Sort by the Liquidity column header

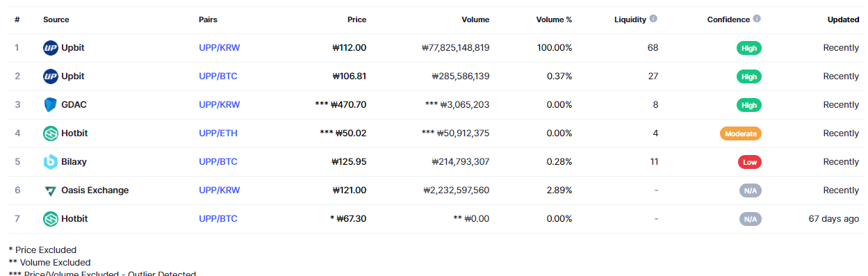(x=630, y=19)
